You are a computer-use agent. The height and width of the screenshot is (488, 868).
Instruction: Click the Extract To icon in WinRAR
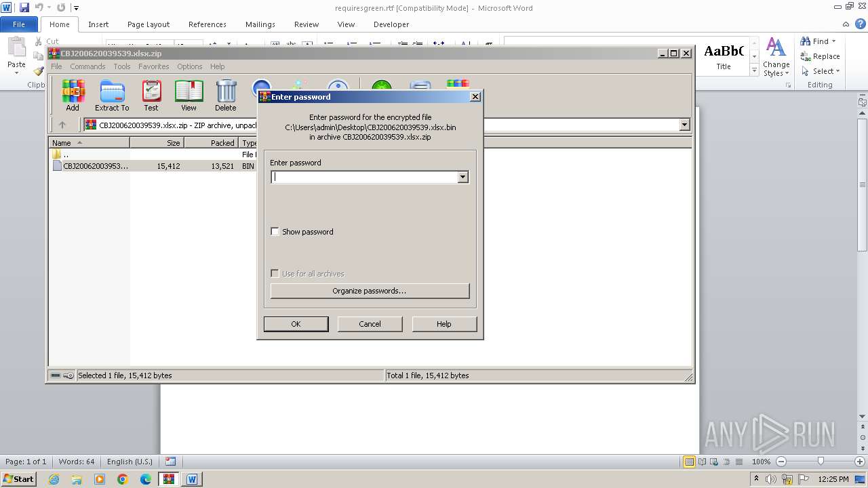pos(112,96)
